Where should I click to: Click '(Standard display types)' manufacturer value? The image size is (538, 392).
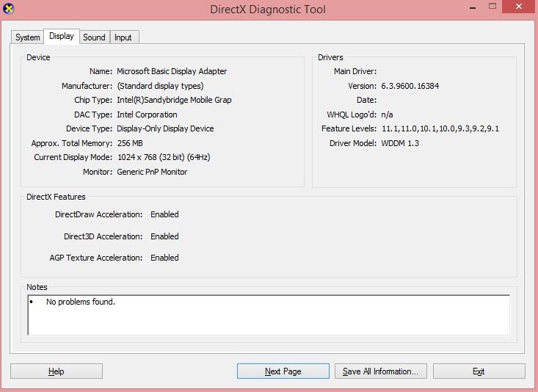pos(160,86)
